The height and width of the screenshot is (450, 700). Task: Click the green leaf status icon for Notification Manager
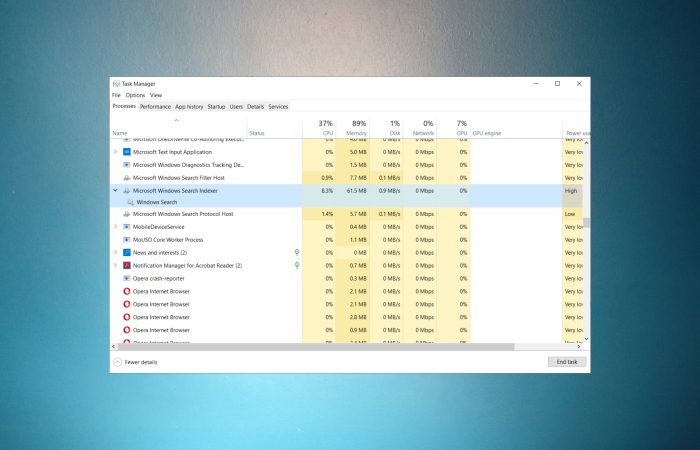tap(297, 266)
